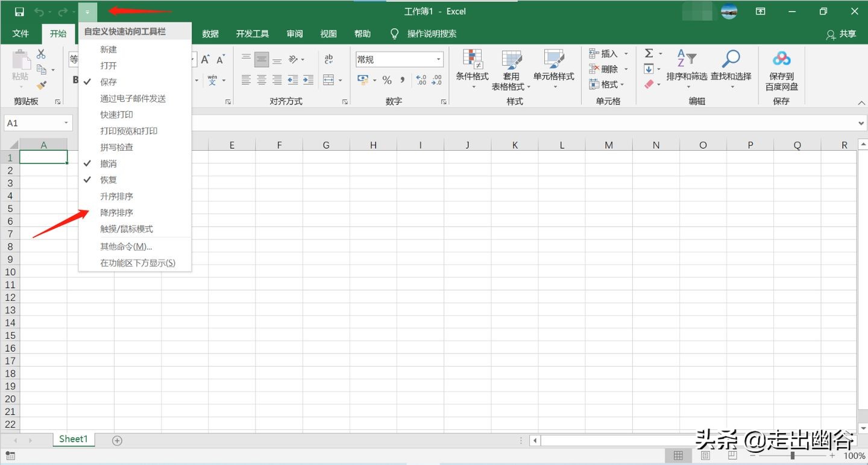This screenshot has width=868, height=465.
Task: Apply Comma Style number format
Action: [402, 80]
